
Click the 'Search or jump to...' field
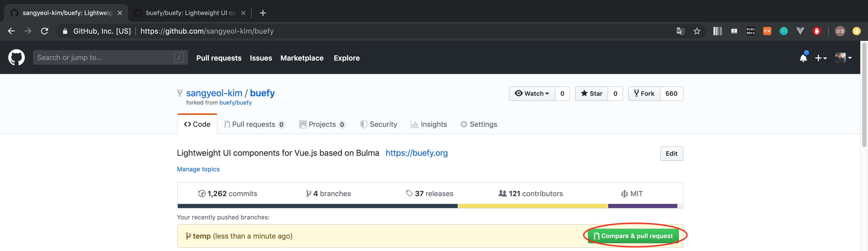pyautogui.click(x=110, y=57)
